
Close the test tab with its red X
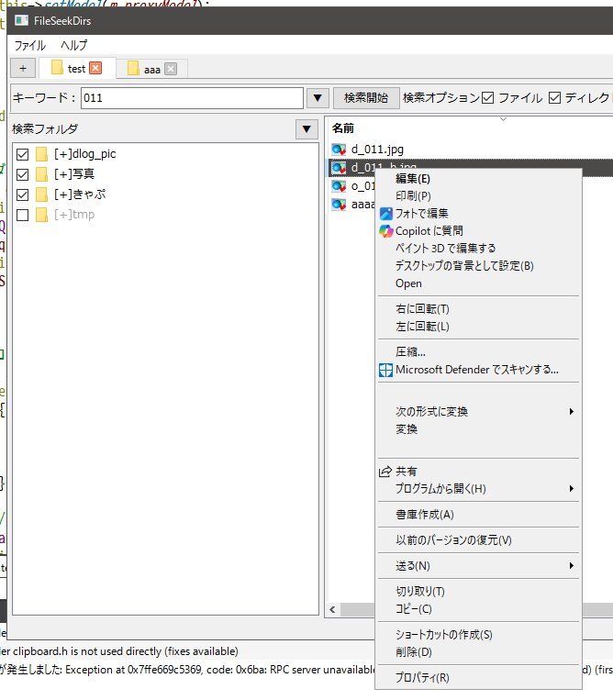[96, 68]
